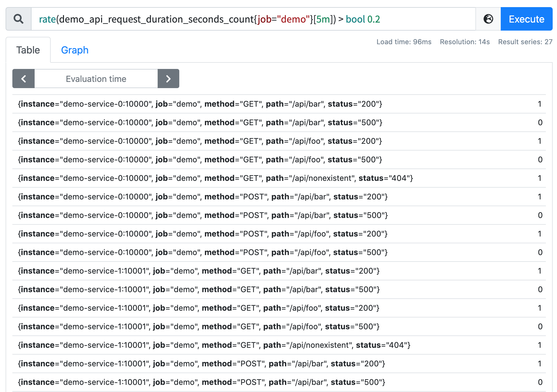Step evaluation time forward
Viewport: 557px width, 392px height.
point(168,79)
